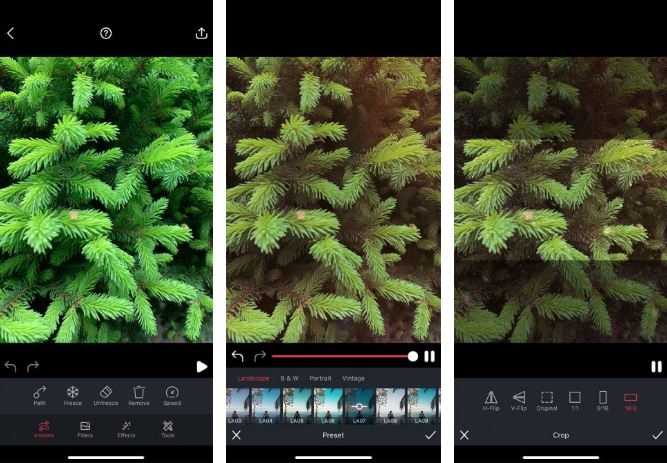Switch to the Animate tab

(x=44, y=429)
